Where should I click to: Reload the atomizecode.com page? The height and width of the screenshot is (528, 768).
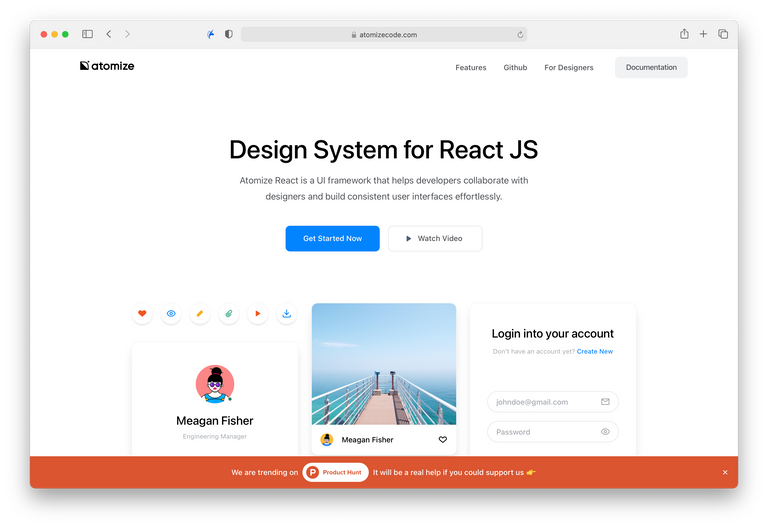[x=520, y=34]
